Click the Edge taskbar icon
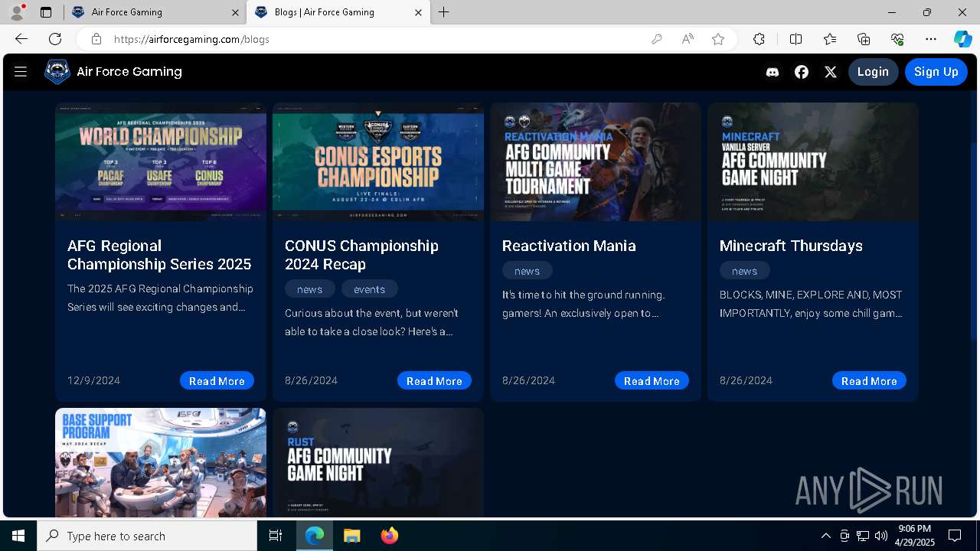Viewport: 980px width, 551px height. click(315, 536)
